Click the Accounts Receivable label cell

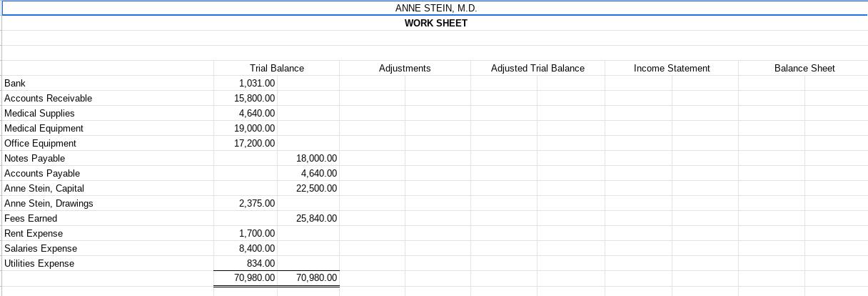108,98
